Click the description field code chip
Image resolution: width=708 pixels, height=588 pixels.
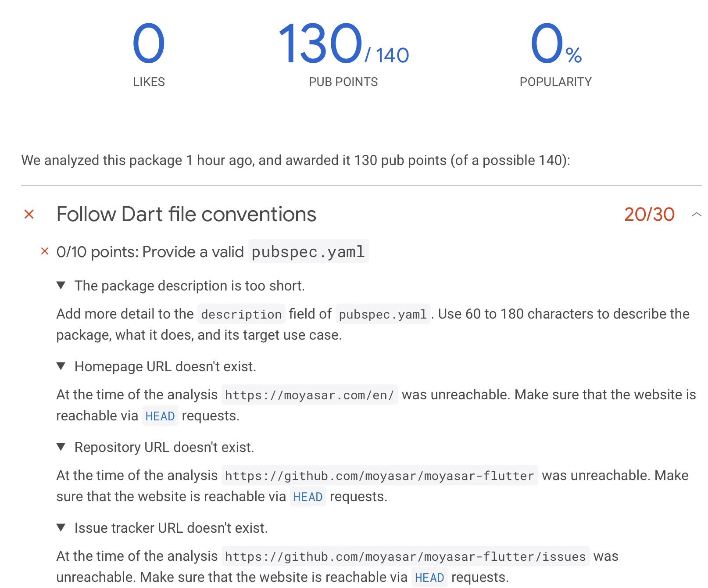240,314
